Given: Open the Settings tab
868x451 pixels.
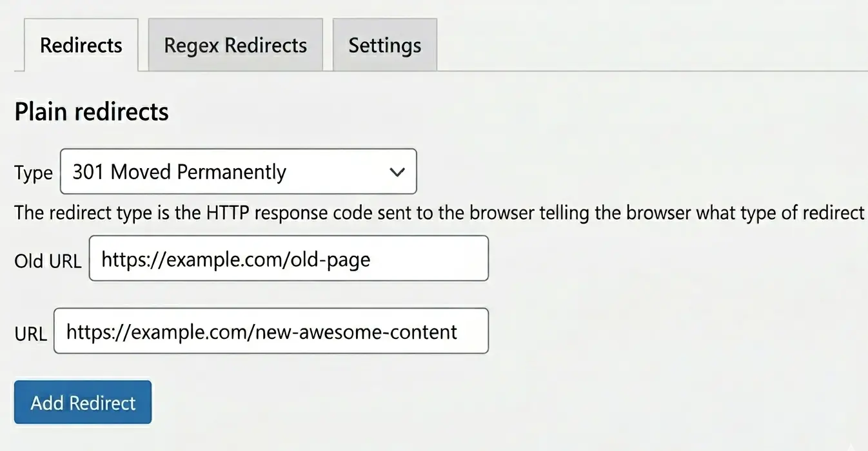Looking at the screenshot, I should point(384,44).
